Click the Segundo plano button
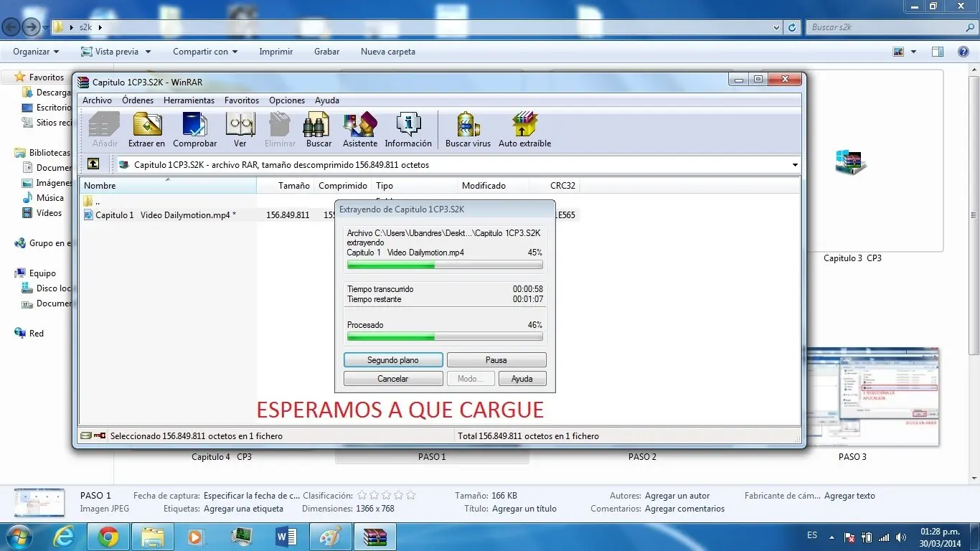 coord(393,360)
